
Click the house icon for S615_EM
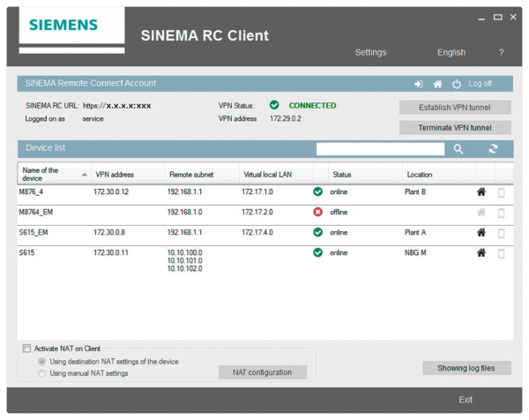coord(481,232)
